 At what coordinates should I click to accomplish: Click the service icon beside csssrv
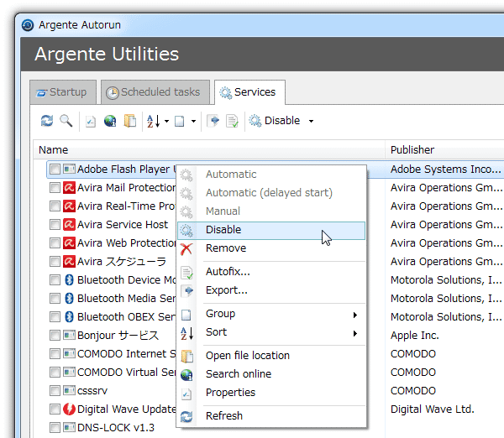(69, 391)
